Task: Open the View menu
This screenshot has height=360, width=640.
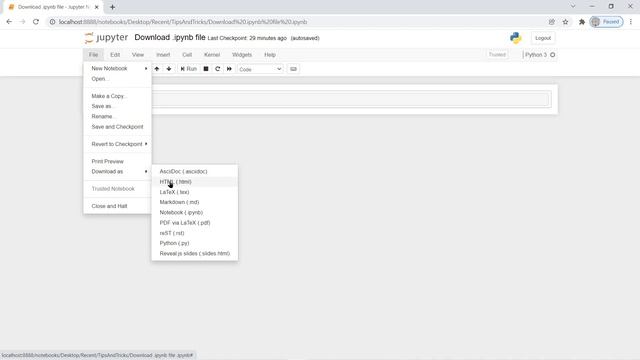Action: [x=138, y=55]
